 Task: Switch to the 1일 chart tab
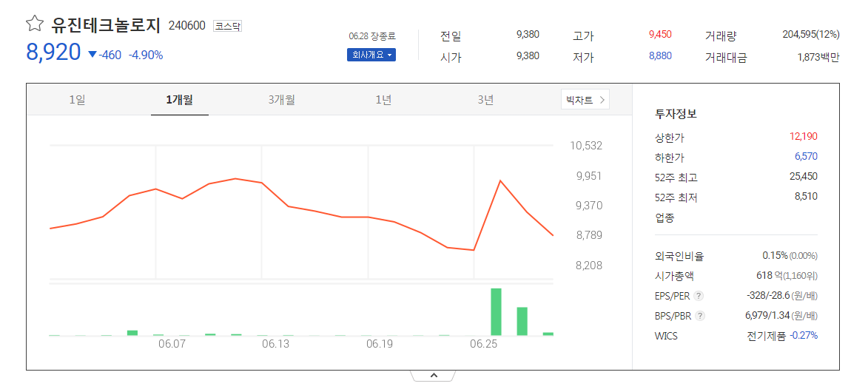coord(78,100)
